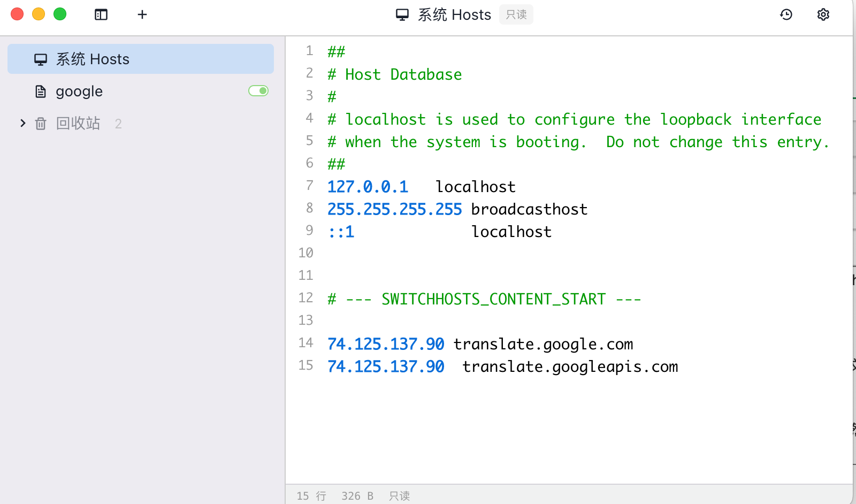Click the yellow minimize window button
The image size is (856, 504).
pyautogui.click(x=39, y=14)
